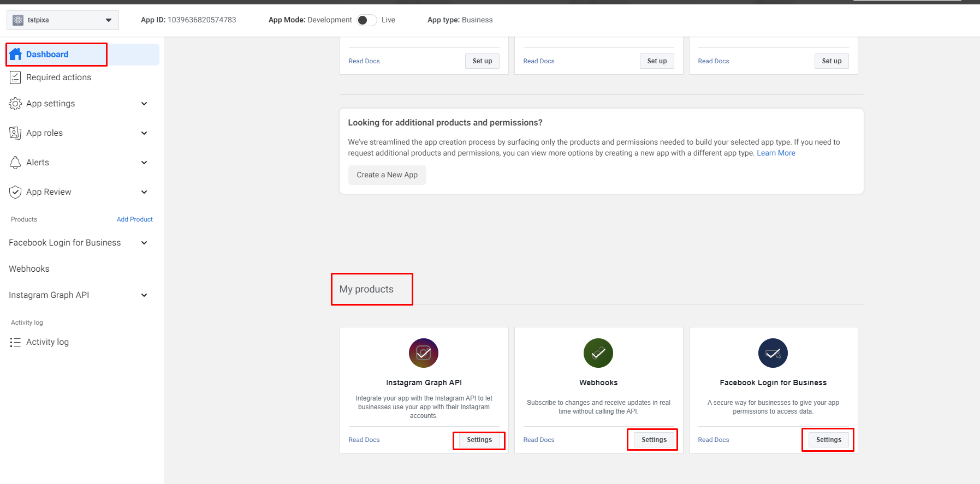Click the Required actions checklist icon
Viewport: 980px width, 484px height.
tap(15, 77)
